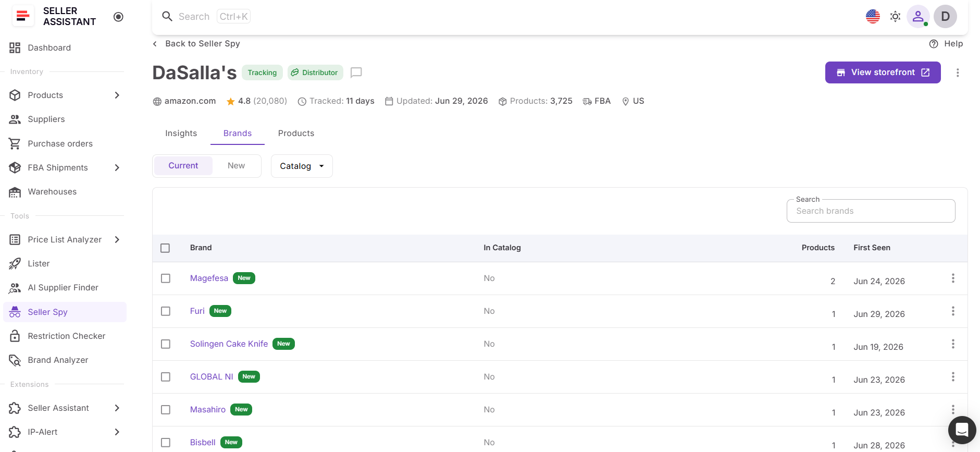The height and width of the screenshot is (452, 980).
Task: Open Purchase orders cart item
Action: [x=65, y=143]
